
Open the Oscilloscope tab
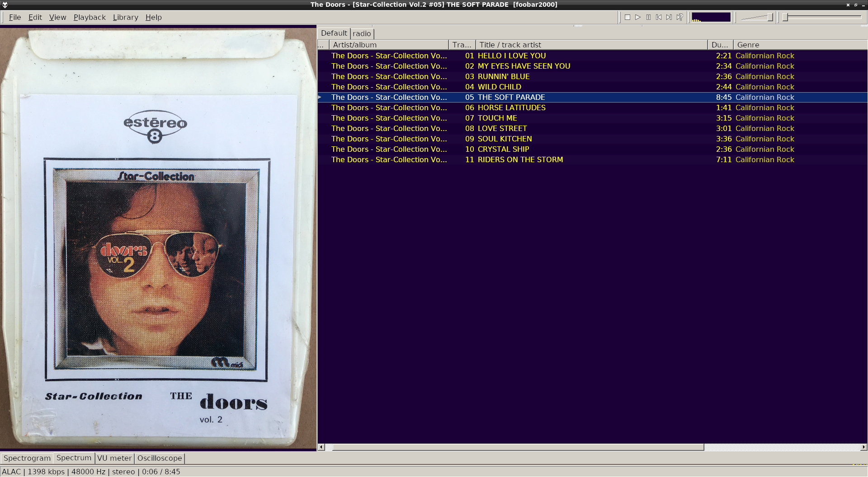pyautogui.click(x=160, y=458)
